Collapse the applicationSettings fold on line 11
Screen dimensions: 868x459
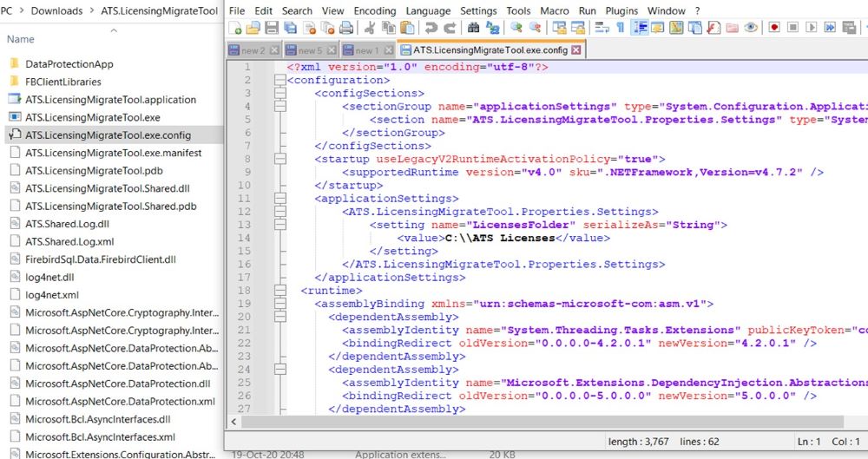279,199
